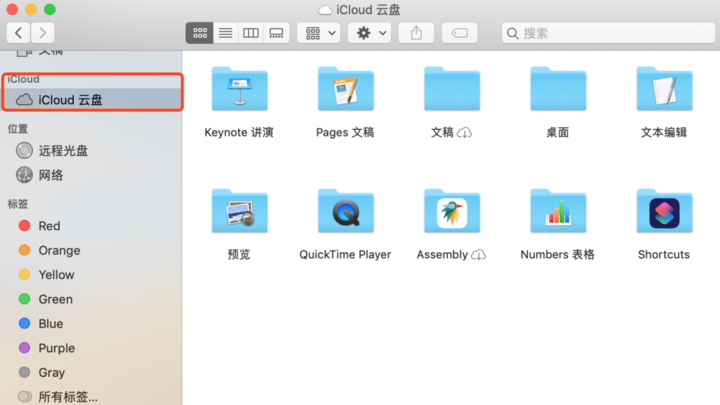Click the Orange tag color dot
The width and height of the screenshot is (720, 405).
(x=24, y=250)
